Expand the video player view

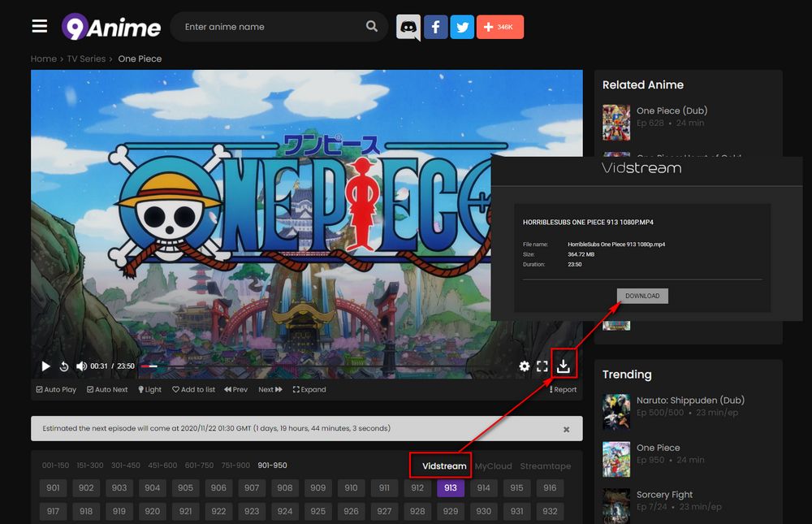pos(309,390)
